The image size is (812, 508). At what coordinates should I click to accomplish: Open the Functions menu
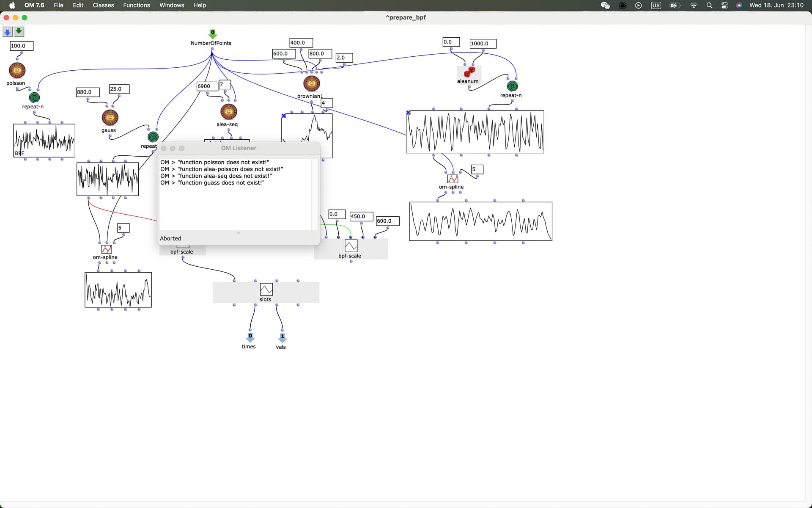(136, 5)
